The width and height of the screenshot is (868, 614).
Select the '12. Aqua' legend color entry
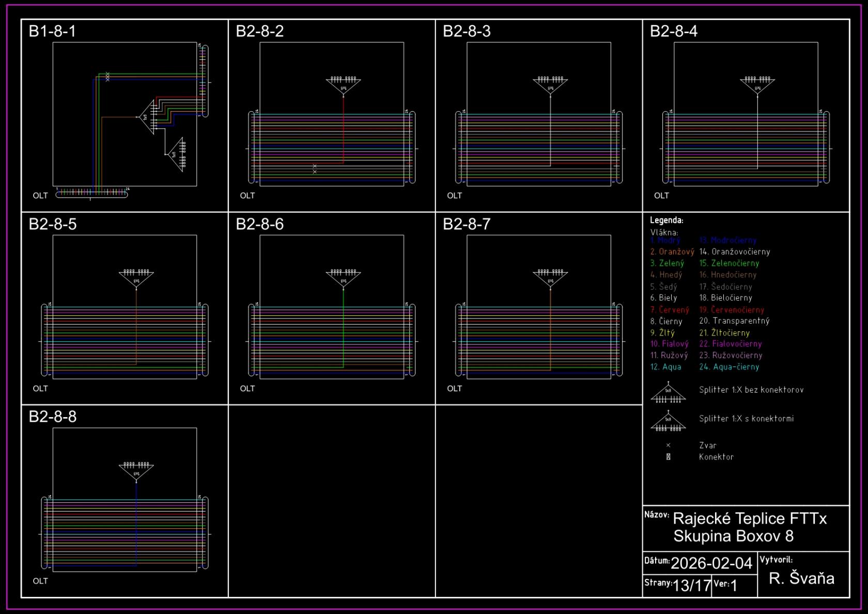coord(665,367)
